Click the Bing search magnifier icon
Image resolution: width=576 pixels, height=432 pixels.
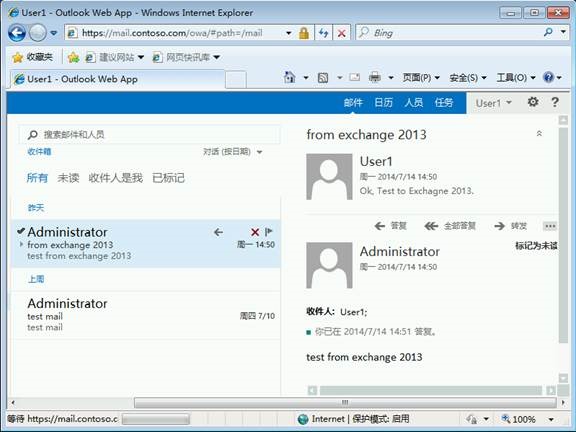548,32
